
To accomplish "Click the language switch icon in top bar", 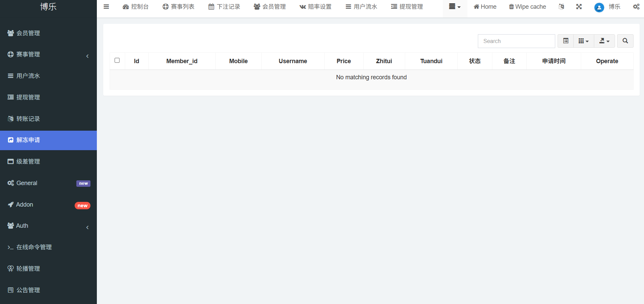I will click(x=561, y=7).
